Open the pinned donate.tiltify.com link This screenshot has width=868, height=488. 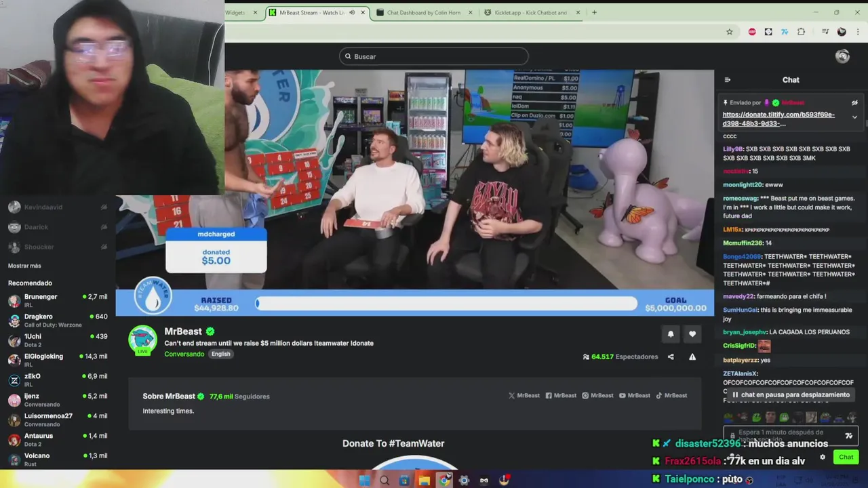778,119
